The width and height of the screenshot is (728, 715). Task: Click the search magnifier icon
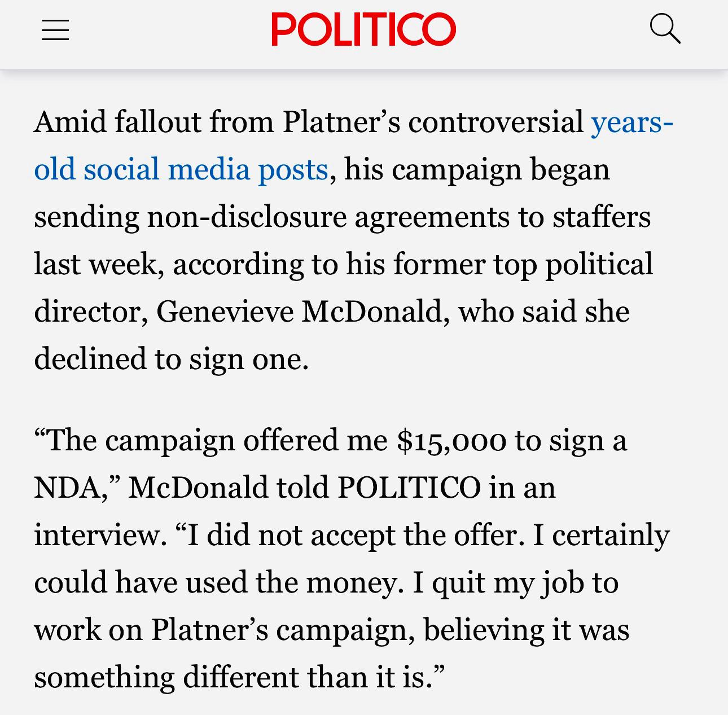(665, 29)
